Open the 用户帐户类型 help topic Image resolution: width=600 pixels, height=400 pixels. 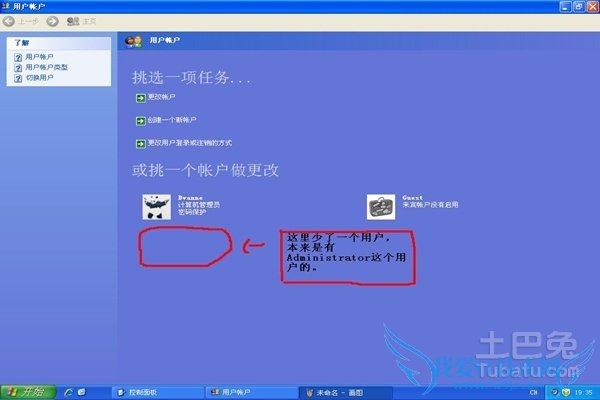click(x=46, y=67)
